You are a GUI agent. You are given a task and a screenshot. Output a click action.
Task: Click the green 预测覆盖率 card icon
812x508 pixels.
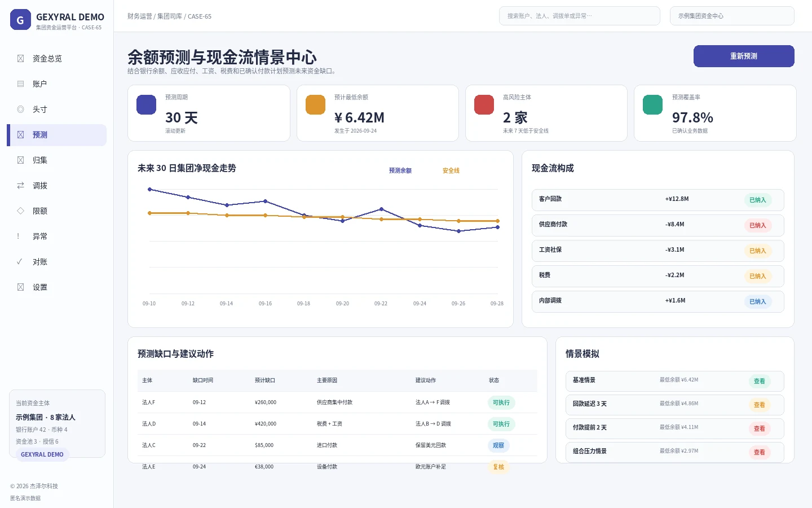coord(653,104)
